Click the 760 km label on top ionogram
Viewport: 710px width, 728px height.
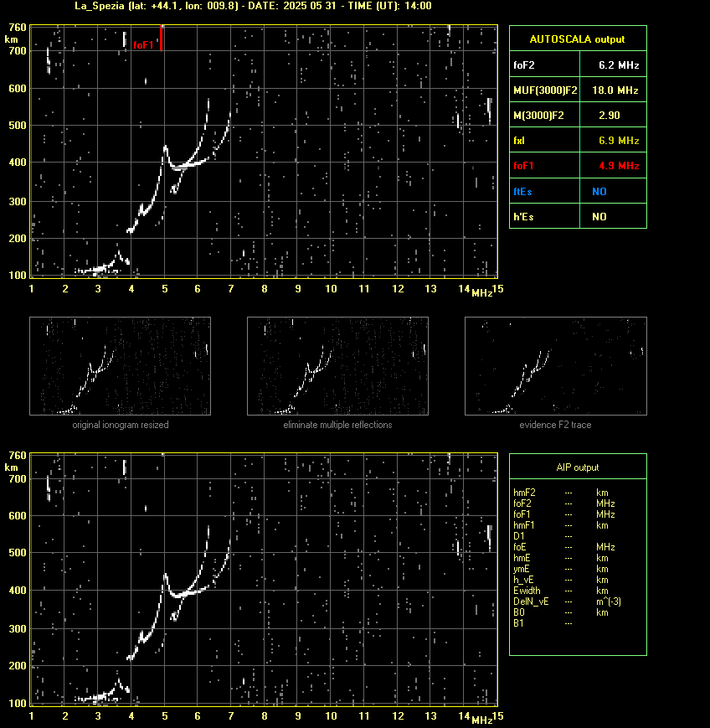pyautogui.click(x=18, y=28)
